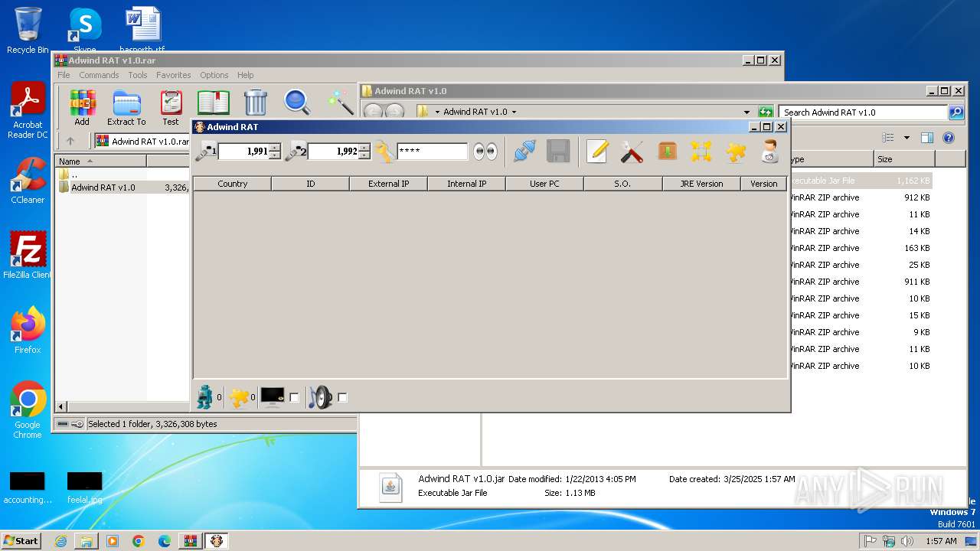This screenshot has height=551, width=980.
Task: Click the monitor eye icon in status bar
Action: click(x=273, y=396)
